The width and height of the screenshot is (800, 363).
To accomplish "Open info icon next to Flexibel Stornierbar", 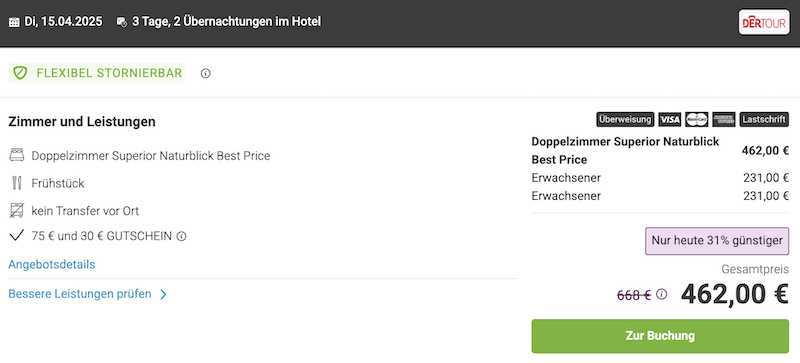I will pyautogui.click(x=206, y=74).
